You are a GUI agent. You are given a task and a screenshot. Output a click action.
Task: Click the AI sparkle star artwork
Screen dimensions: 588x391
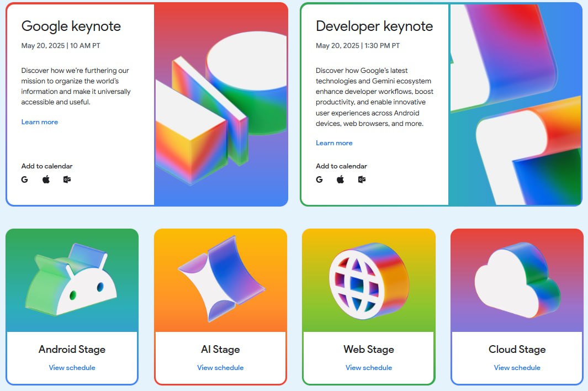[x=221, y=278]
